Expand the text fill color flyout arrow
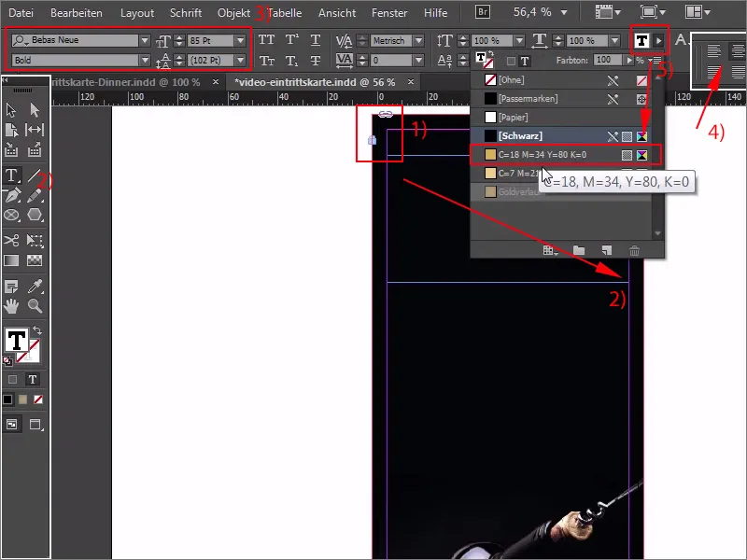Screen dimensions: 747x560 [659, 40]
